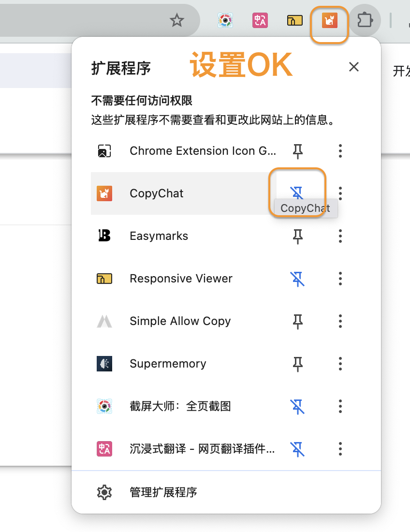Viewport: 410px width, 532px height.
Task: Click the gear icon next to 管理扩展程序
Action: tap(104, 492)
